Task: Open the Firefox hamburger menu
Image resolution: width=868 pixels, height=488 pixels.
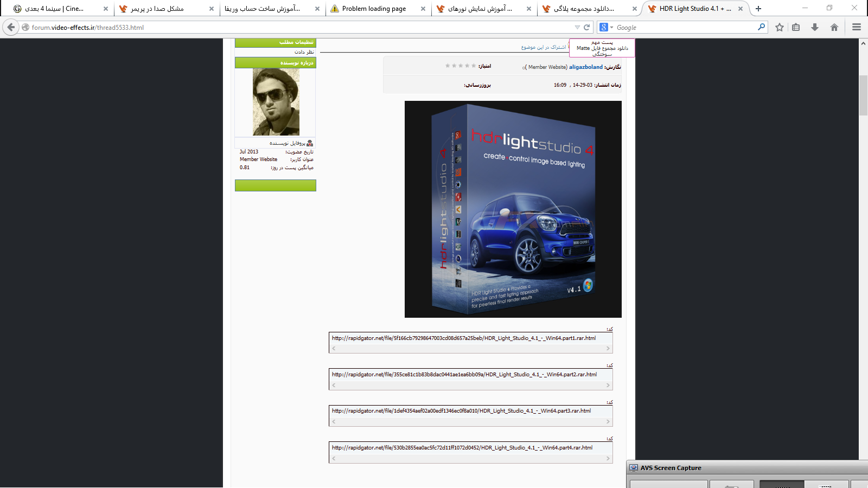Action: 857,27
